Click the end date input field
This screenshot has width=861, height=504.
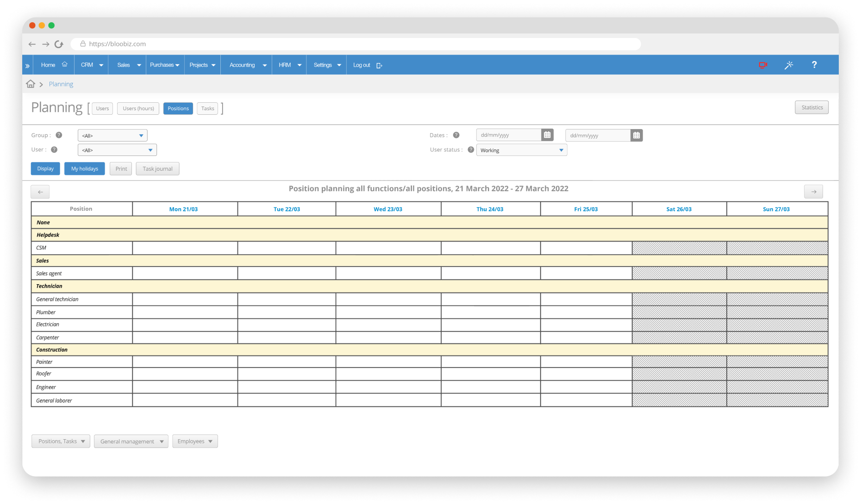598,135
